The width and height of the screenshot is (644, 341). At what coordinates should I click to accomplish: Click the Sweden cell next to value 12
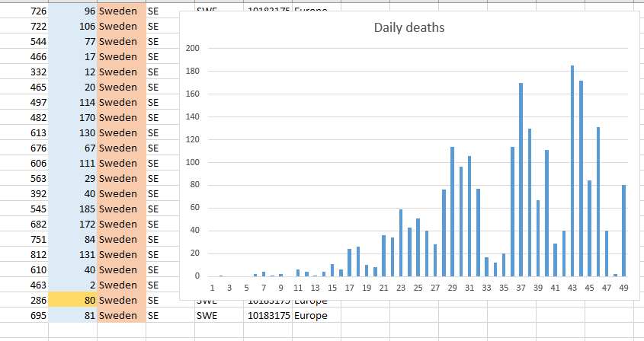click(120, 72)
